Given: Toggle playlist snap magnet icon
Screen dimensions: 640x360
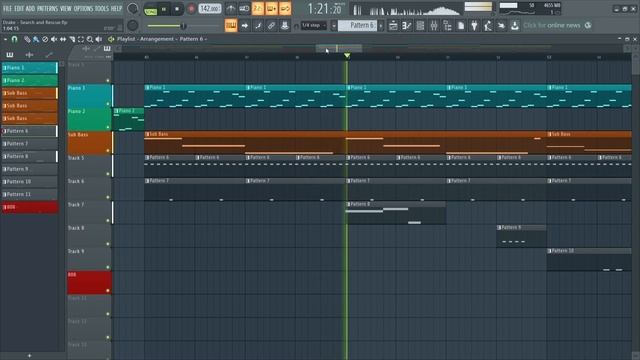Looking at the screenshot, I should (14, 39).
